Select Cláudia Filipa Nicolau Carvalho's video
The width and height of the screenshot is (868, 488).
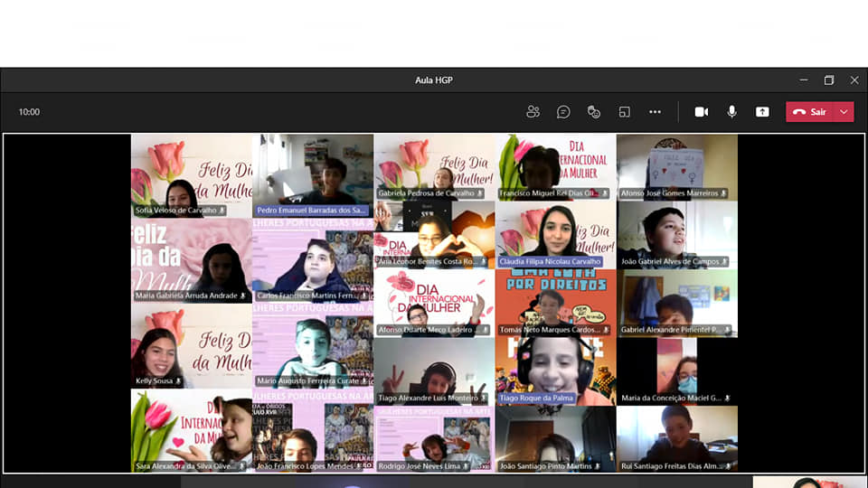555,233
